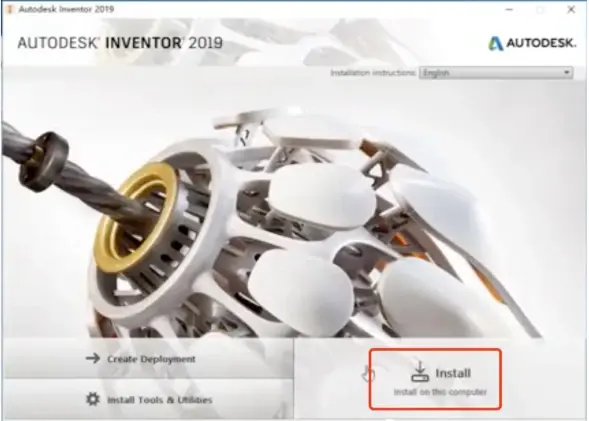Click the Install download arrow icon
Image resolution: width=589 pixels, height=421 pixels.
420,371
